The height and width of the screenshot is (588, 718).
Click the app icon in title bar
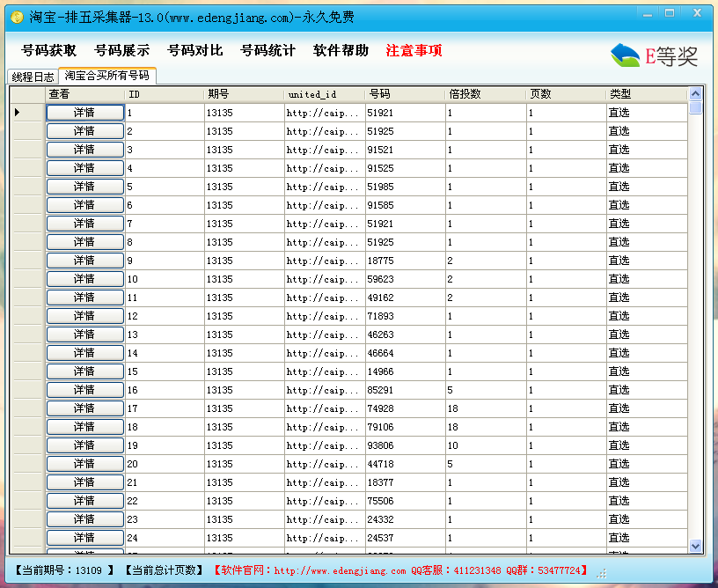coord(16,16)
